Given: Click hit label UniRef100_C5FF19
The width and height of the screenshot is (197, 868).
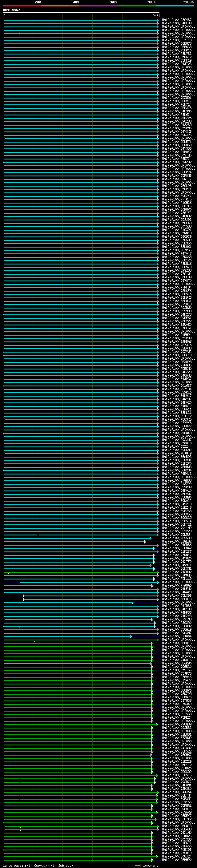Looking at the screenshot, I should pos(177,60).
